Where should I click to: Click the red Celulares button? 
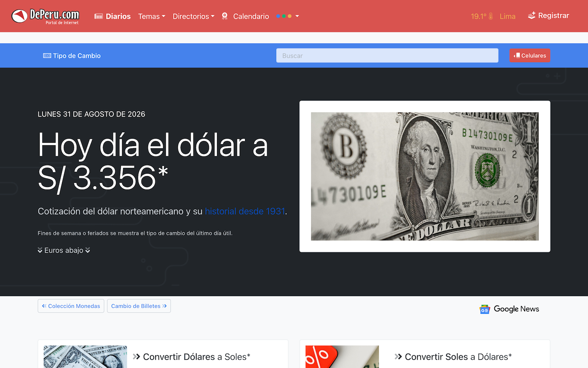coord(530,56)
